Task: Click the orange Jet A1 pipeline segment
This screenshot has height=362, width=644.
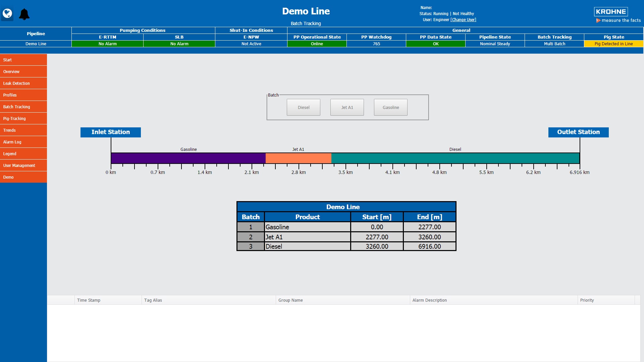Action: pos(298,158)
